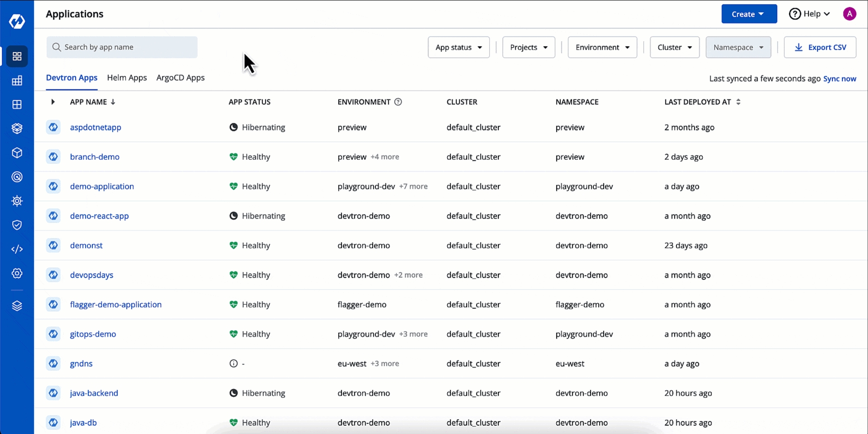Click the aspdotnetapp row app icon
The image size is (868, 434).
pyautogui.click(x=53, y=127)
